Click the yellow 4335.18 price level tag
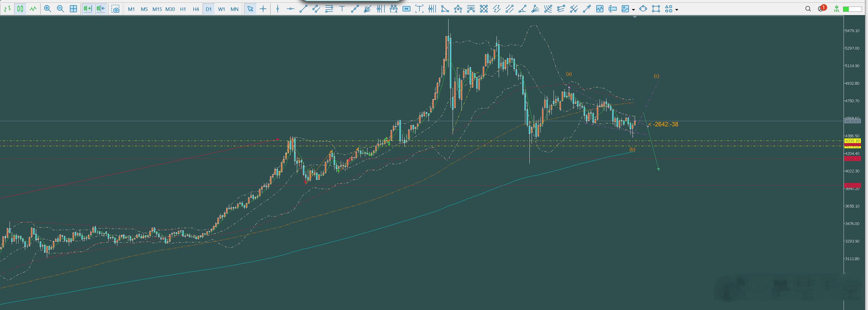This screenshot has width=868, height=310. 852,141
